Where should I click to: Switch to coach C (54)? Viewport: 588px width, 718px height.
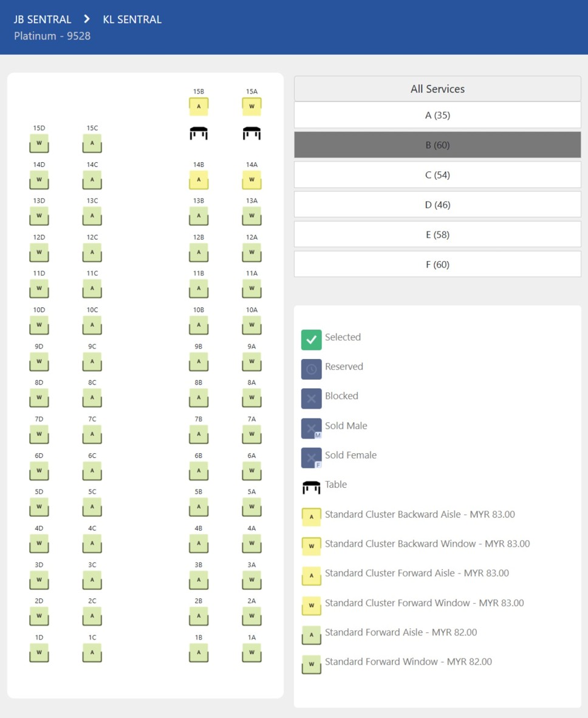(x=437, y=175)
